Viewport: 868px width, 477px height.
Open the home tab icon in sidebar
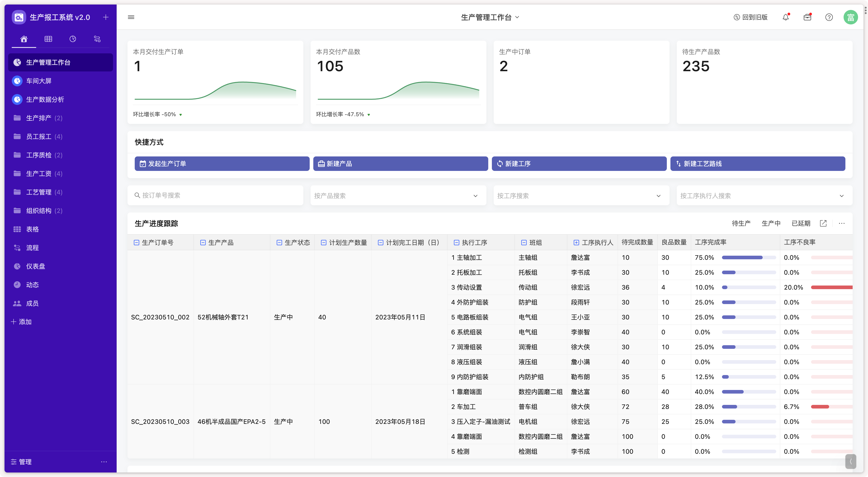pos(24,39)
